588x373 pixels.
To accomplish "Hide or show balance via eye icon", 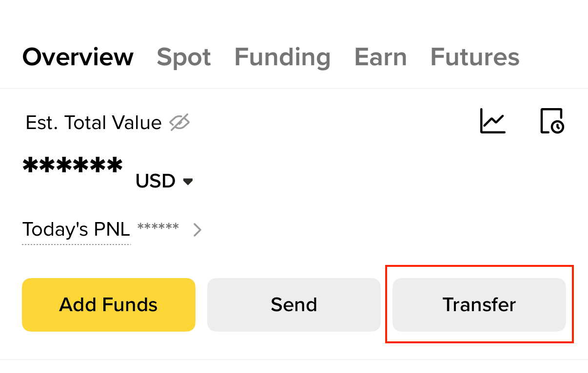I will (x=179, y=123).
